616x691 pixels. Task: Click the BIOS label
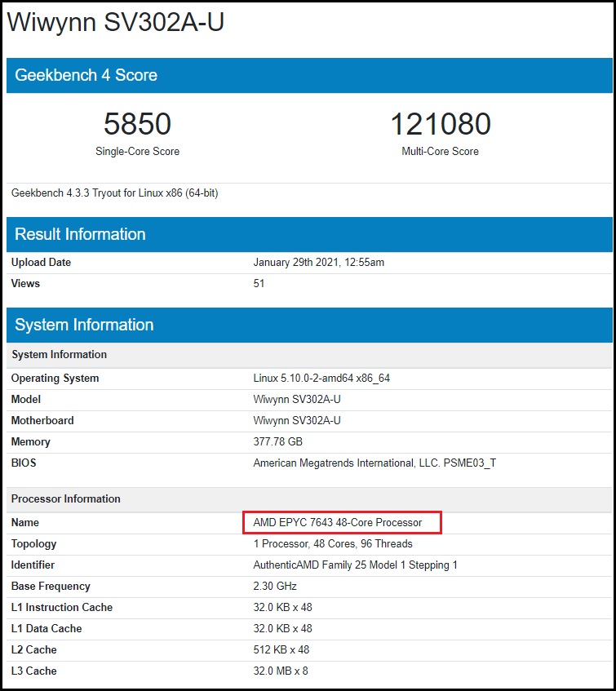coord(24,463)
